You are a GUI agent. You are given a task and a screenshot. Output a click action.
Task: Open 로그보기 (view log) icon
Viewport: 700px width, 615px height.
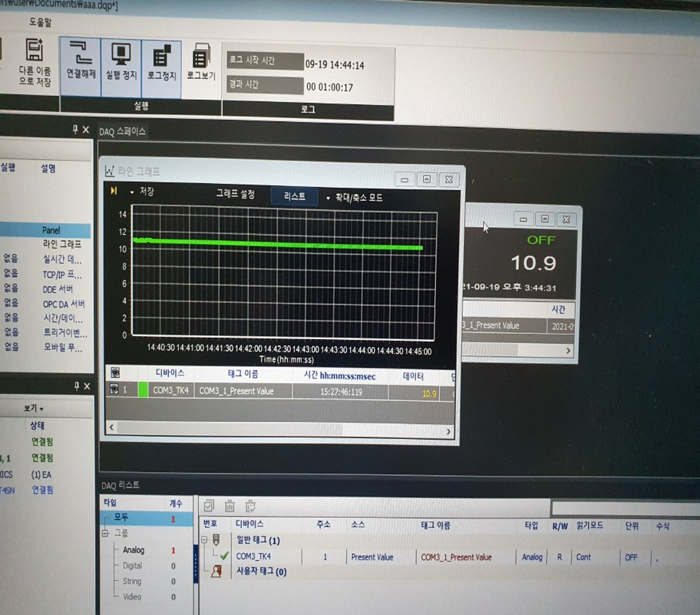coord(201,55)
